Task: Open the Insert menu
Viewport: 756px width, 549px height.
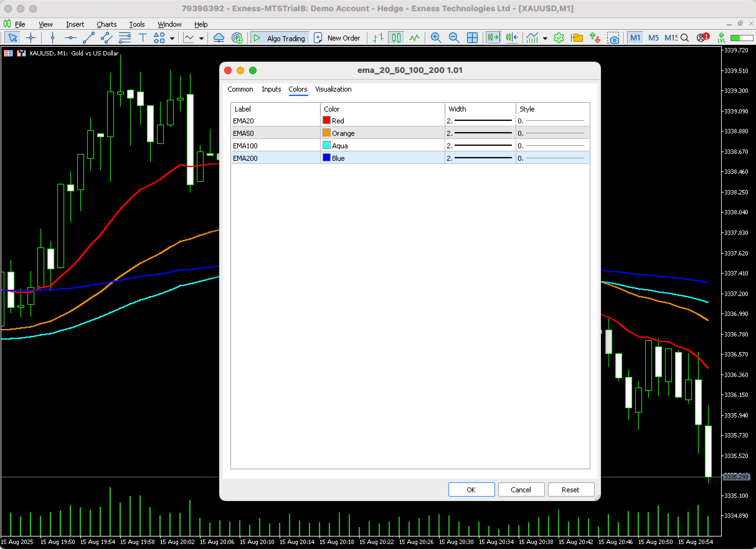Action: (75, 24)
